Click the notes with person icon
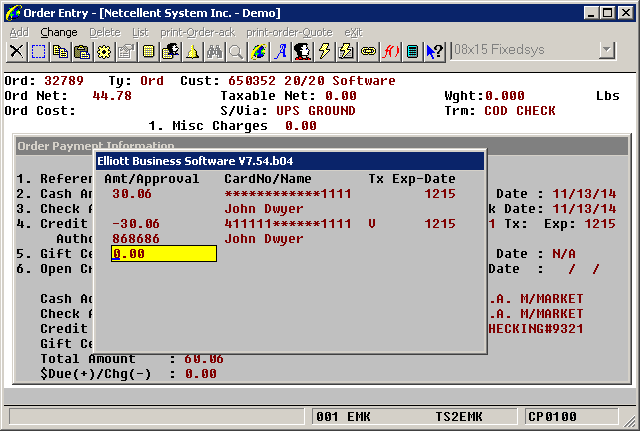Image resolution: width=640 pixels, height=431 pixels. tap(170, 52)
